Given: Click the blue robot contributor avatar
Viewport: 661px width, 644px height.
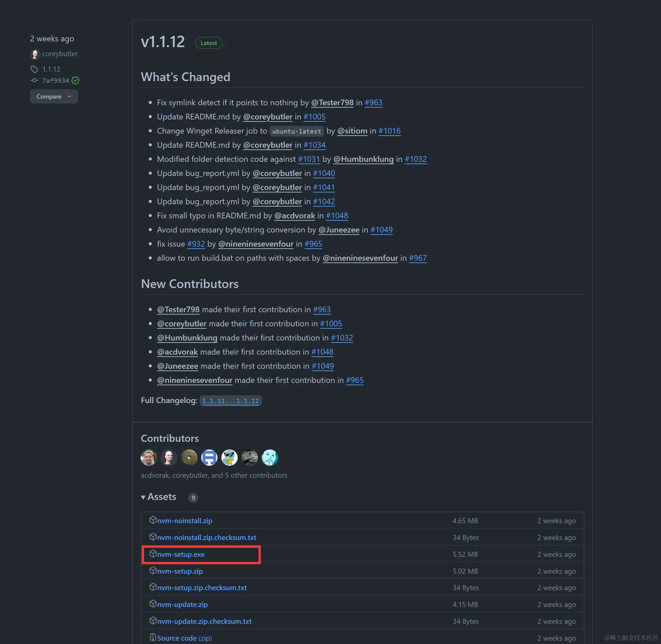Looking at the screenshot, I should (209, 458).
